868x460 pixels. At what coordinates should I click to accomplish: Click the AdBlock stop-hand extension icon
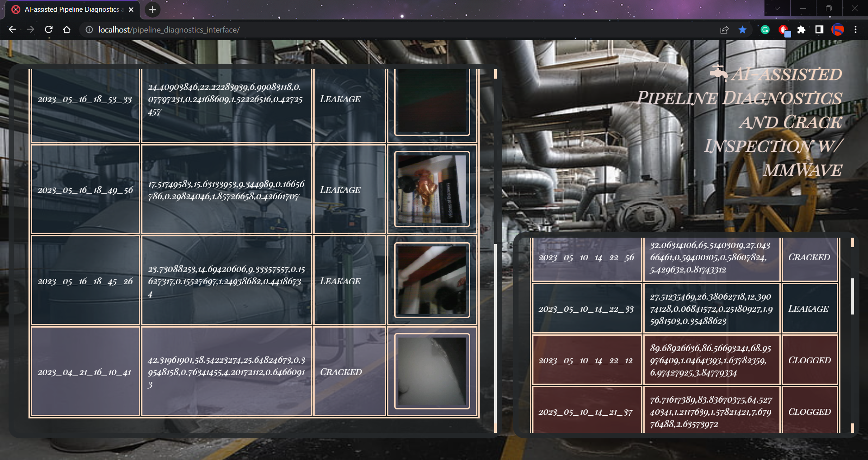coord(783,30)
